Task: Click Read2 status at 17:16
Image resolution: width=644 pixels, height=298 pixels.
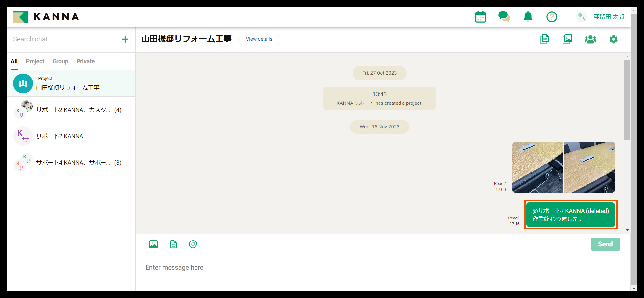Action: point(514,218)
